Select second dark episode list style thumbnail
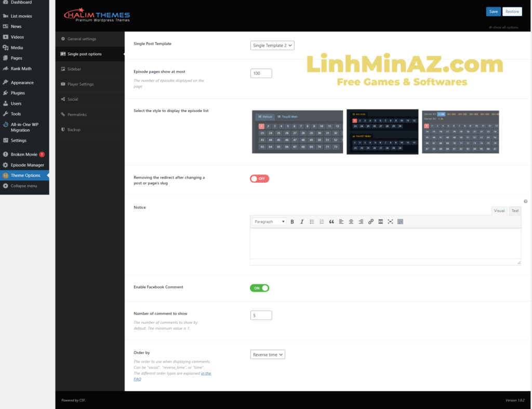The width and height of the screenshot is (532, 409). (x=382, y=132)
